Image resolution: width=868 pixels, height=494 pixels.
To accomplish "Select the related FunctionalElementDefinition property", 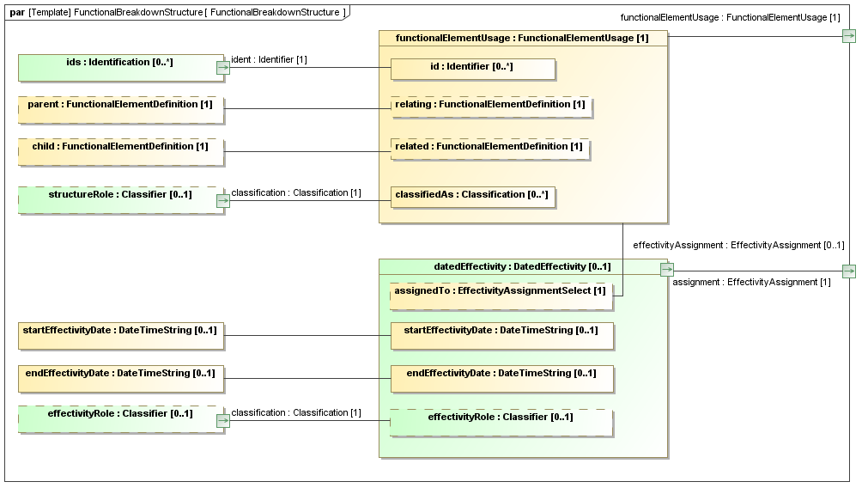I will pyautogui.click(x=489, y=149).
